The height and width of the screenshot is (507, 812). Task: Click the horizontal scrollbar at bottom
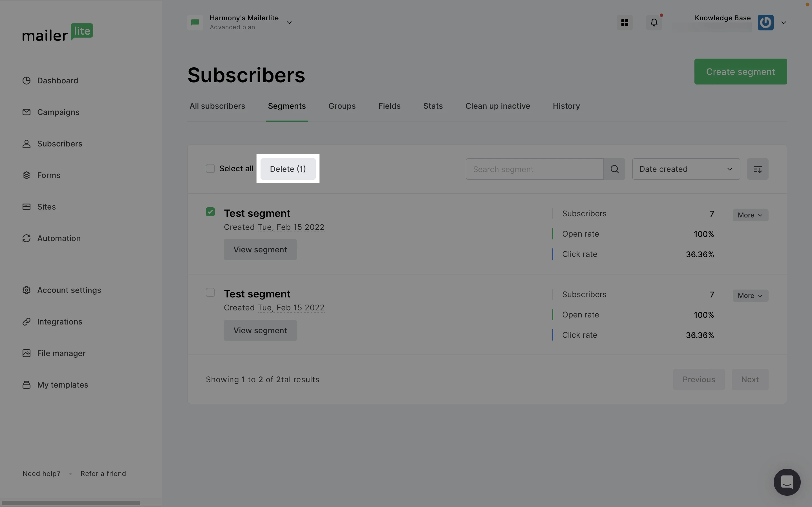pos(70,503)
